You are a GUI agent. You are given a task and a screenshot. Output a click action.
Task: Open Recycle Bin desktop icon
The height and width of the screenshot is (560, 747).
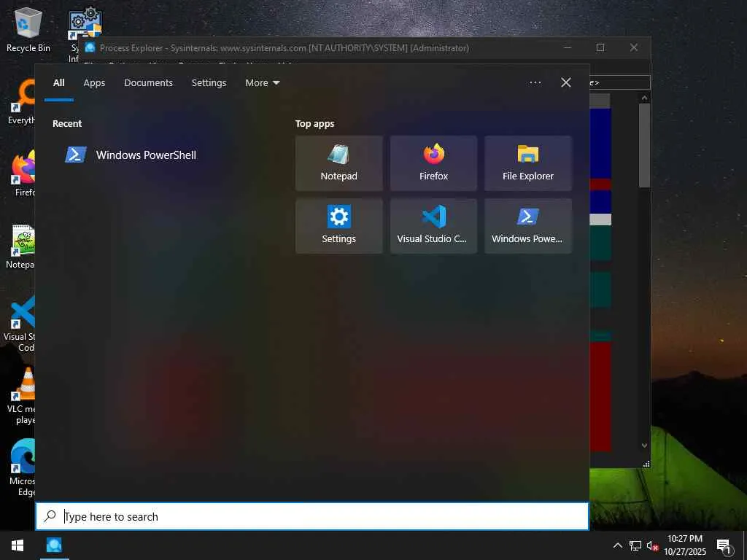point(28,29)
